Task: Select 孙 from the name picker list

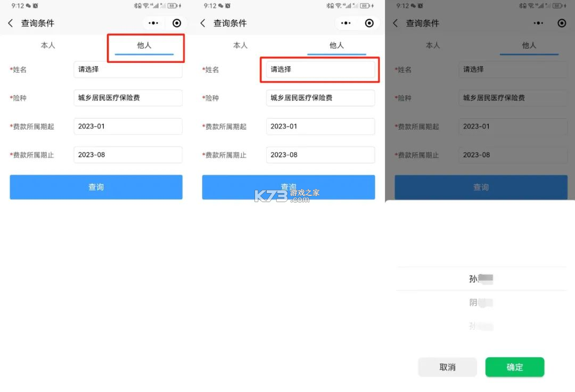Action: (480, 278)
